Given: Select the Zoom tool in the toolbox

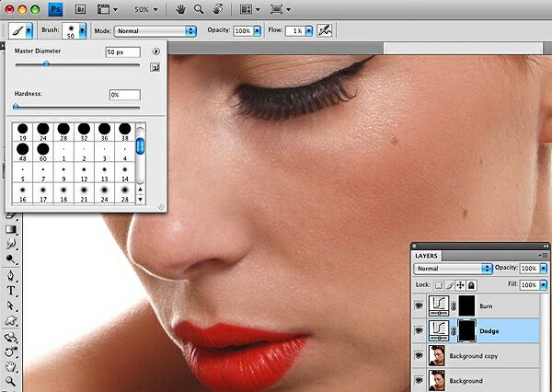Looking at the screenshot, I should click(x=11, y=380).
